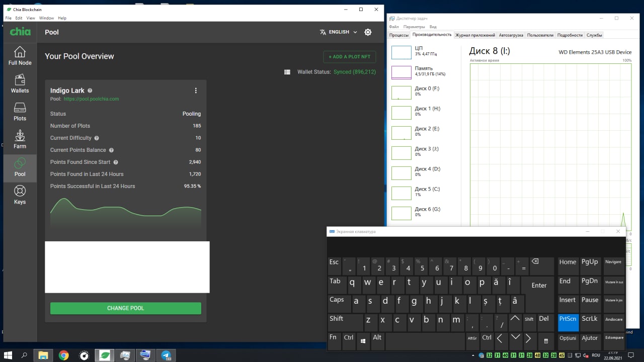Viewport: 644px width, 362px height.
Task: Open Файл menu in Task Manager
Action: (394, 27)
